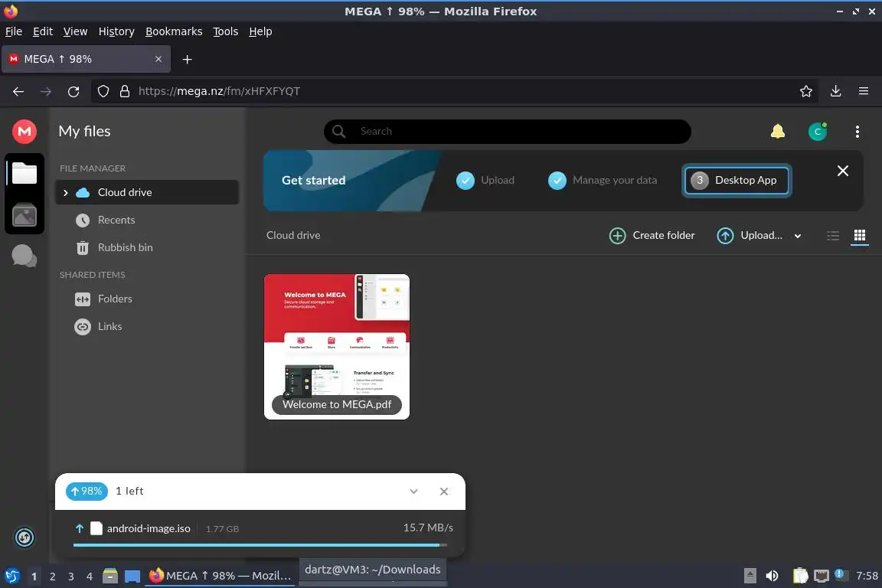
Task: Click the show desktop taskbar icon
Action: pyautogui.click(x=132, y=577)
